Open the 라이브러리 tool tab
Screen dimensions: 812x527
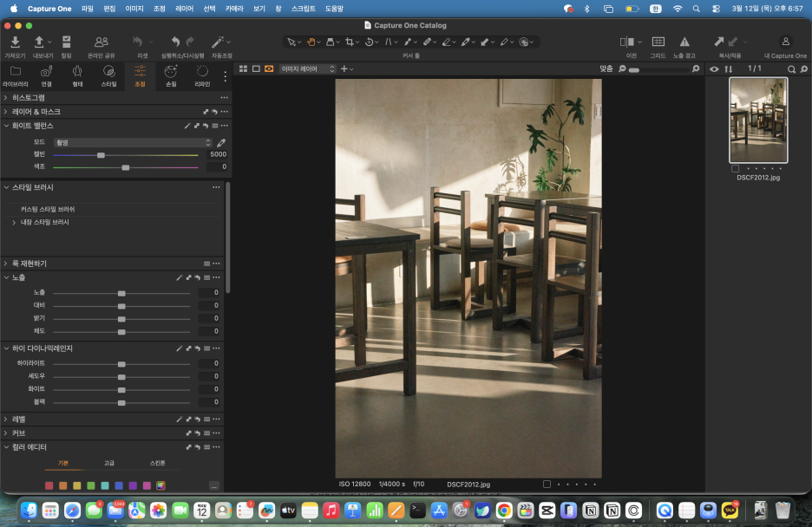pyautogui.click(x=16, y=75)
